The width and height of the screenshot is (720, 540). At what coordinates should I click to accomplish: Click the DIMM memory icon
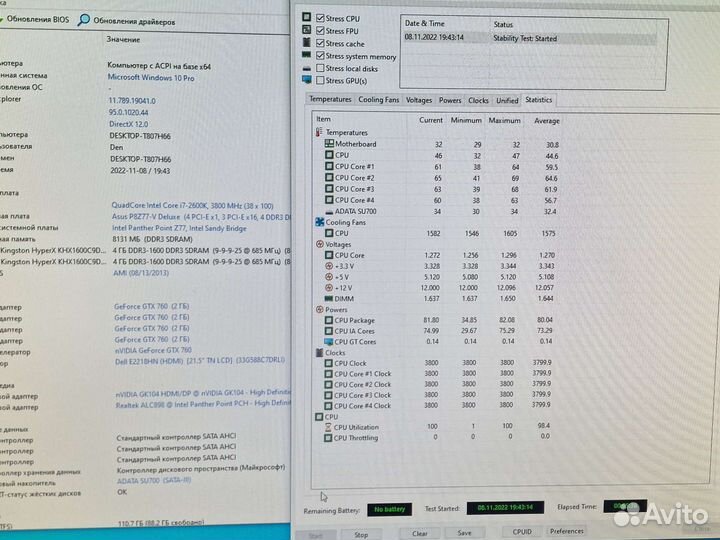(329, 298)
